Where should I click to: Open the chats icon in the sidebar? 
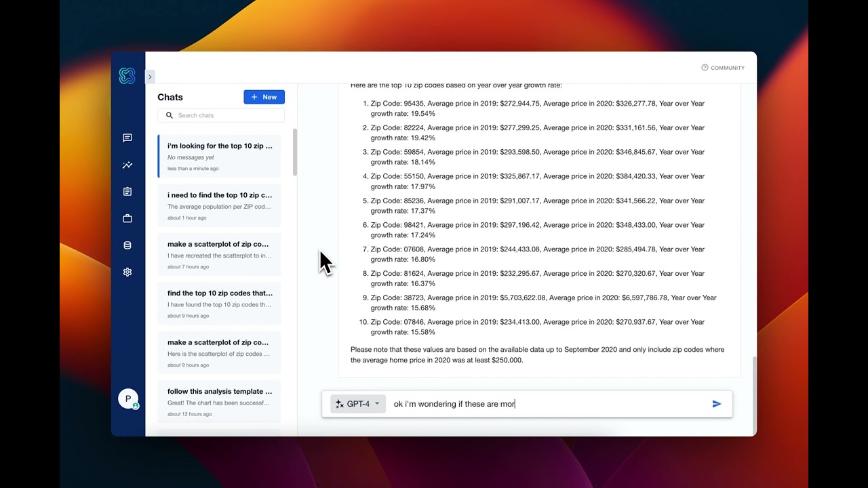coord(127,138)
